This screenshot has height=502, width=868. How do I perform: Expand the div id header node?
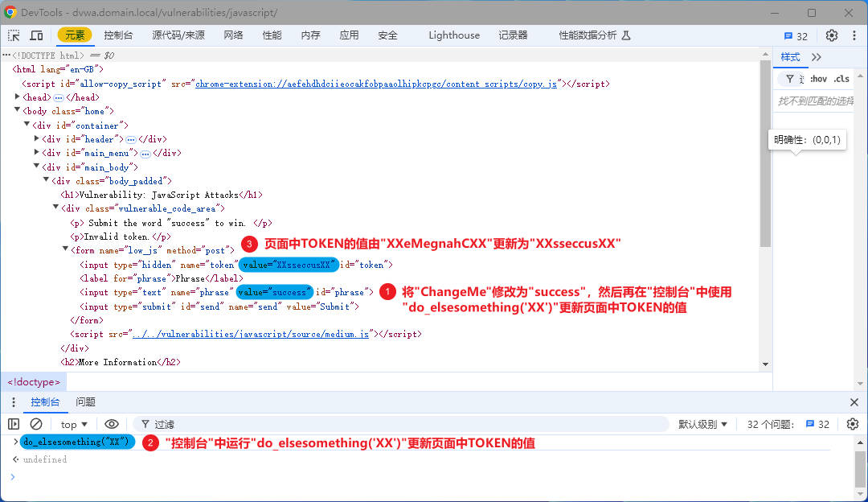[x=36, y=138]
